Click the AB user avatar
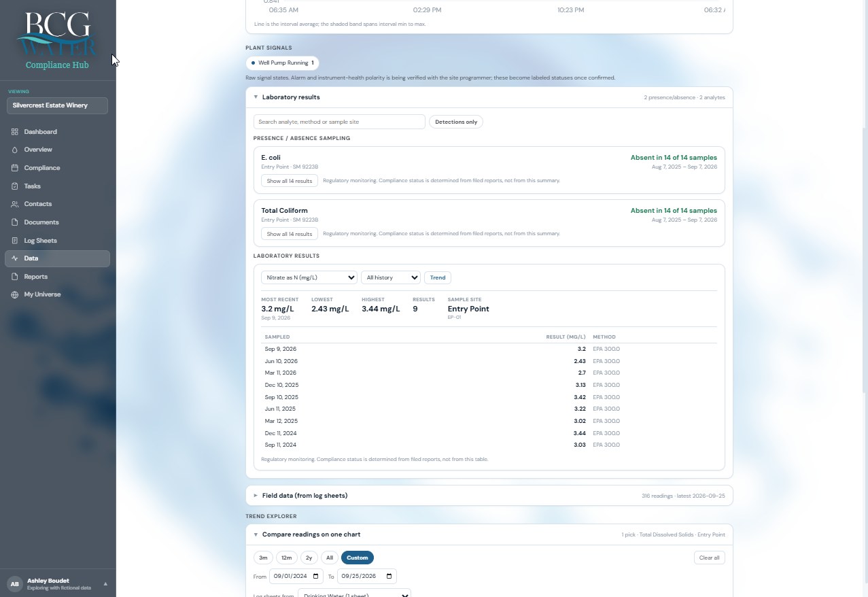The image size is (868, 597). [x=14, y=584]
